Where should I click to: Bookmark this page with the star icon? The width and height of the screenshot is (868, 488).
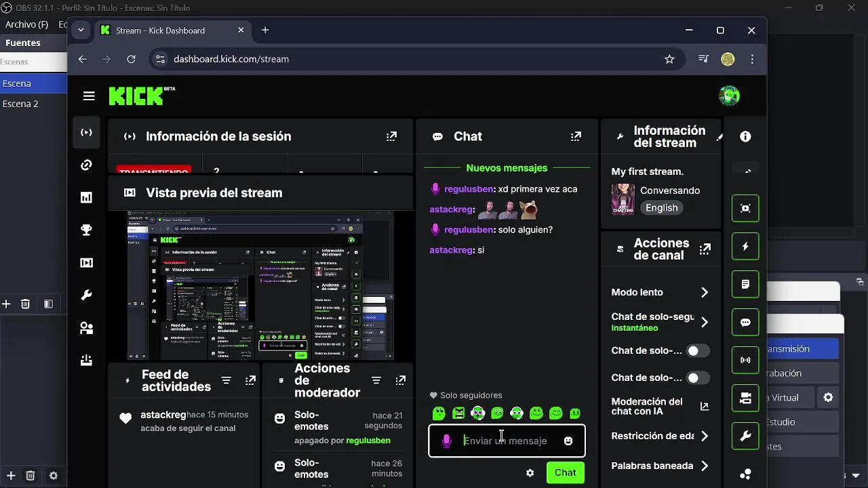[669, 59]
